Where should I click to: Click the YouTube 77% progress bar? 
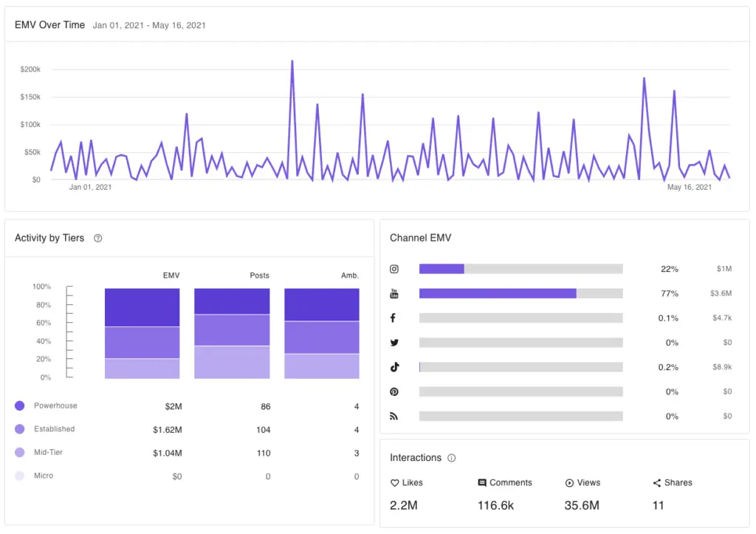pyautogui.click(x=498, y=293)
